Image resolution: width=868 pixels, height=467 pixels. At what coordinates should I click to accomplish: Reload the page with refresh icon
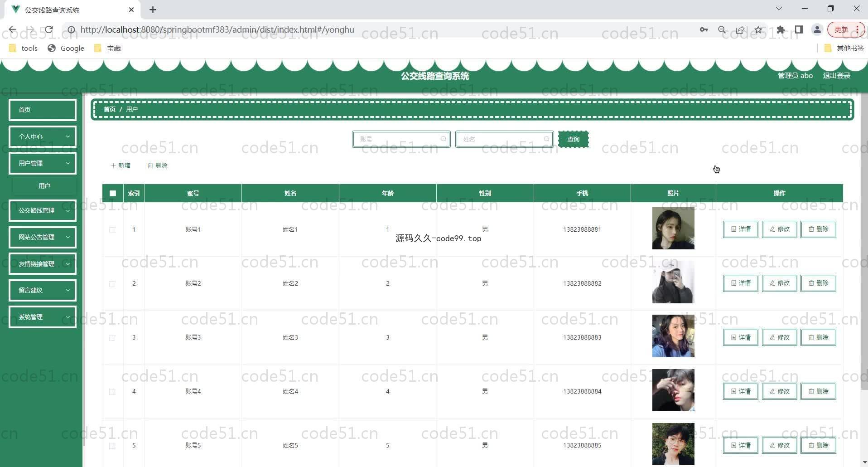click(x=49, y=29)
